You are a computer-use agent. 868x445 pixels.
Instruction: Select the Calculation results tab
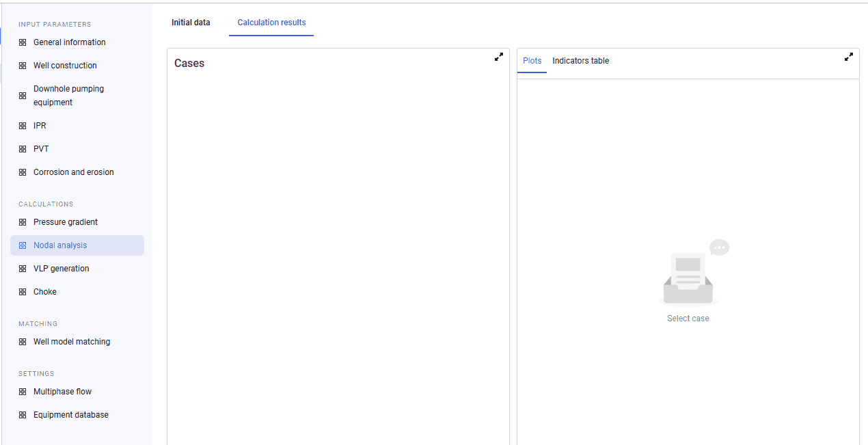click(x=272, y=23)
